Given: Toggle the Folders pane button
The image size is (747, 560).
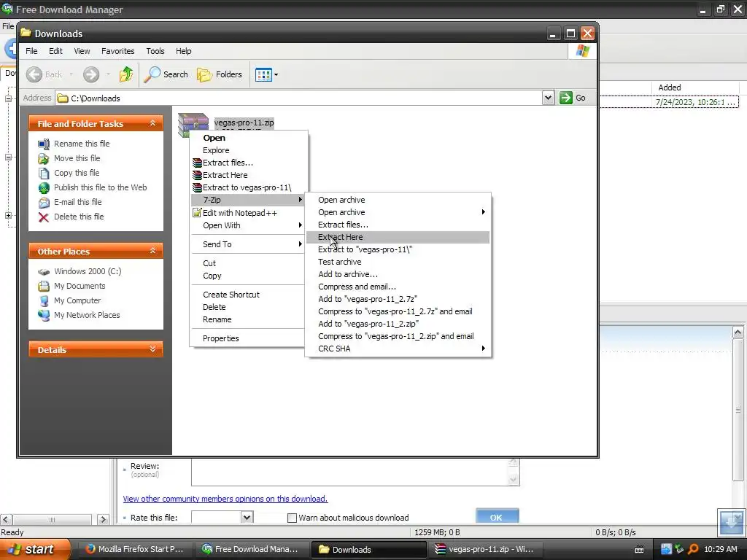Looking at the screenshot, I should click(x=220, y=74).
